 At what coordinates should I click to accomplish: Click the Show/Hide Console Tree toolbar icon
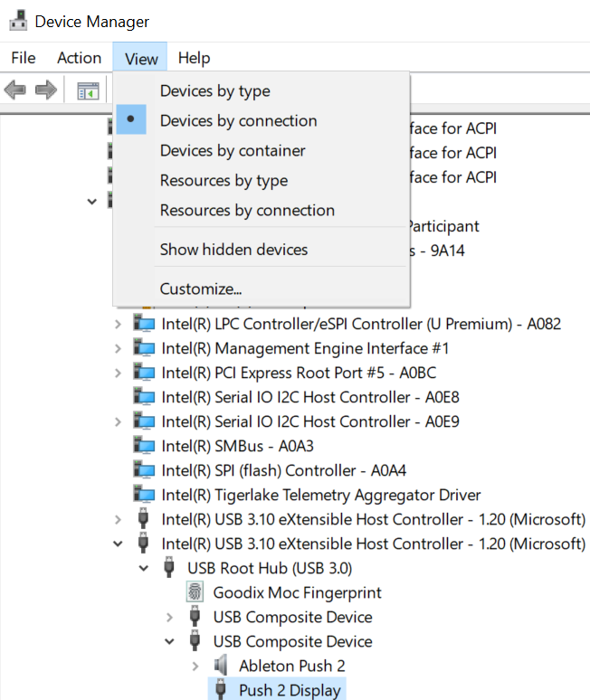(88, 90)
